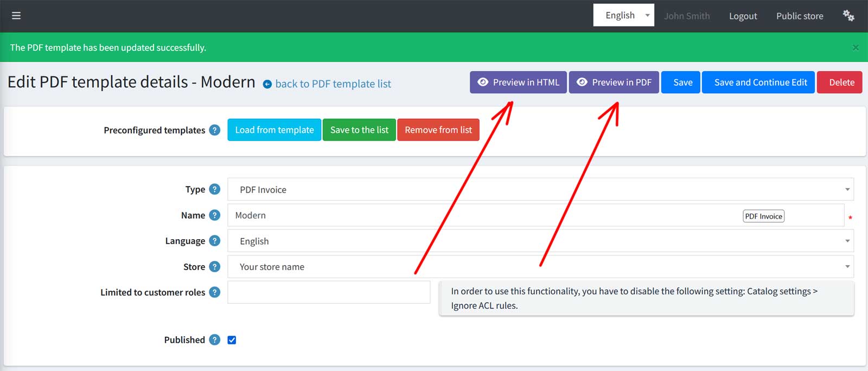Open the English language selector in header
The height and width of the screenshot is (371, 868).
[x=623, y=15]
